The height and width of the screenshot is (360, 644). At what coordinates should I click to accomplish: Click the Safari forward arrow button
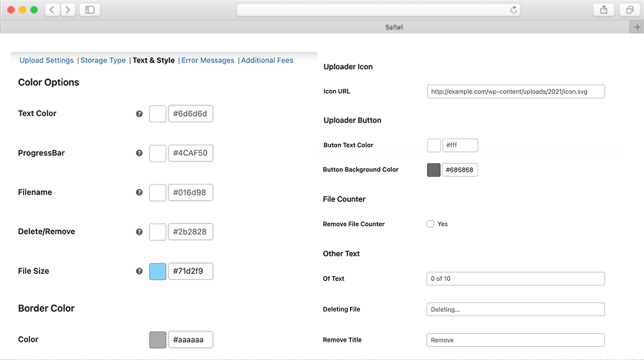coord(68,10)
